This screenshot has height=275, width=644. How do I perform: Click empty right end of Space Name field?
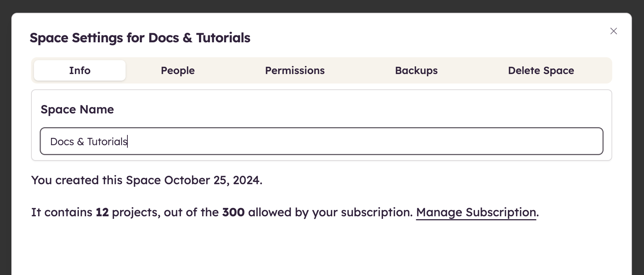(x=548, y=141)
